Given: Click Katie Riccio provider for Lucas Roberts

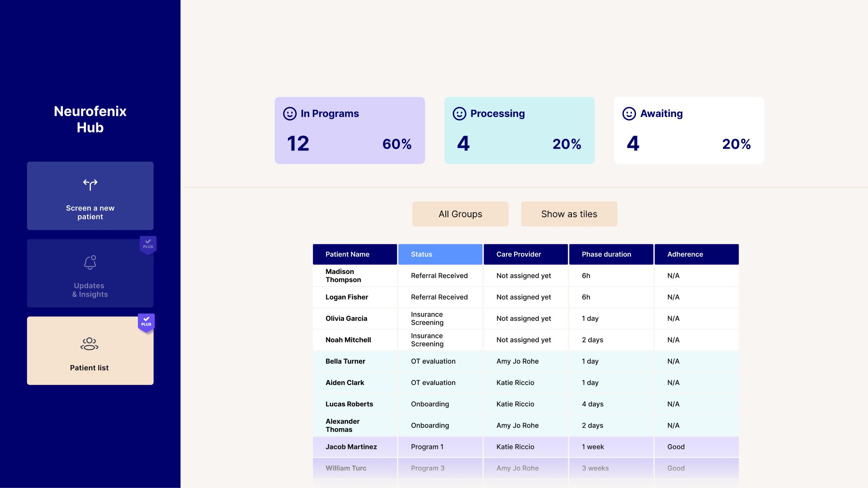Looking at the screenshot, I should click(515, 404).
